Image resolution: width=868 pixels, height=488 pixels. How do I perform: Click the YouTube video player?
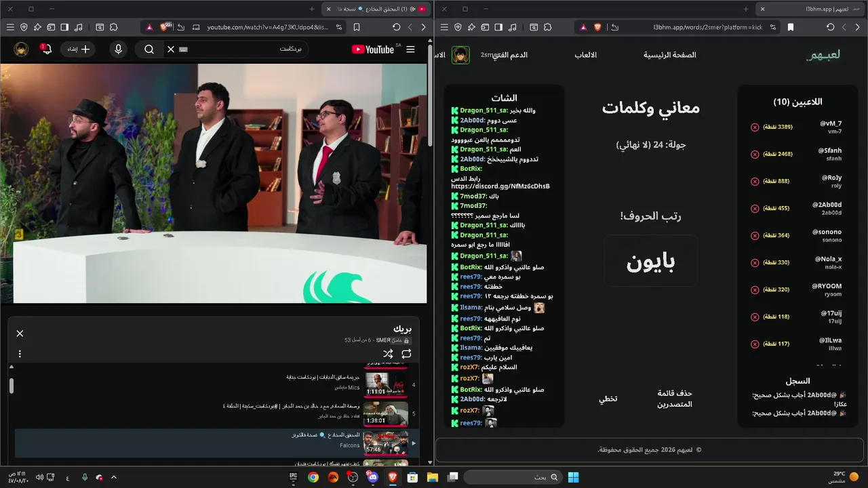pos(214,184)
